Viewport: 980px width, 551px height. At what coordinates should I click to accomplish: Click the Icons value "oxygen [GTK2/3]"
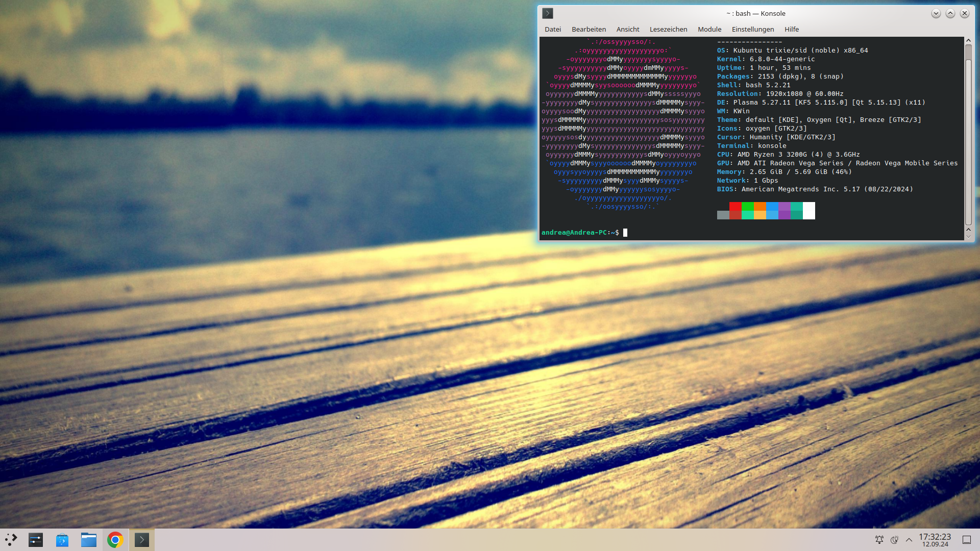tap(776, 129)
